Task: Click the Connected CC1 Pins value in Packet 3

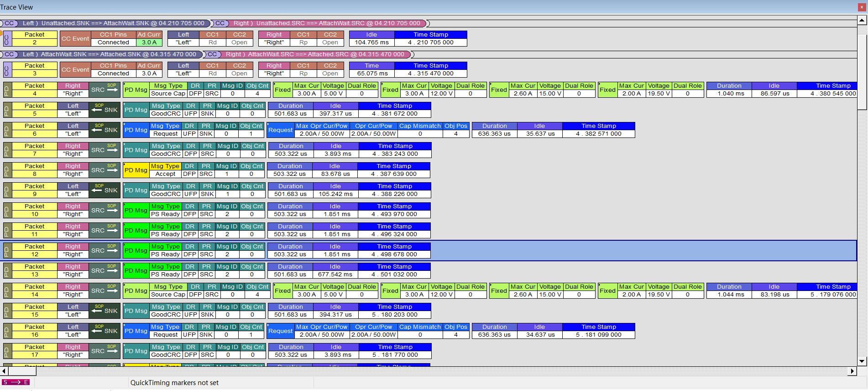Action: pyautogui.click(x=114, y=74)
